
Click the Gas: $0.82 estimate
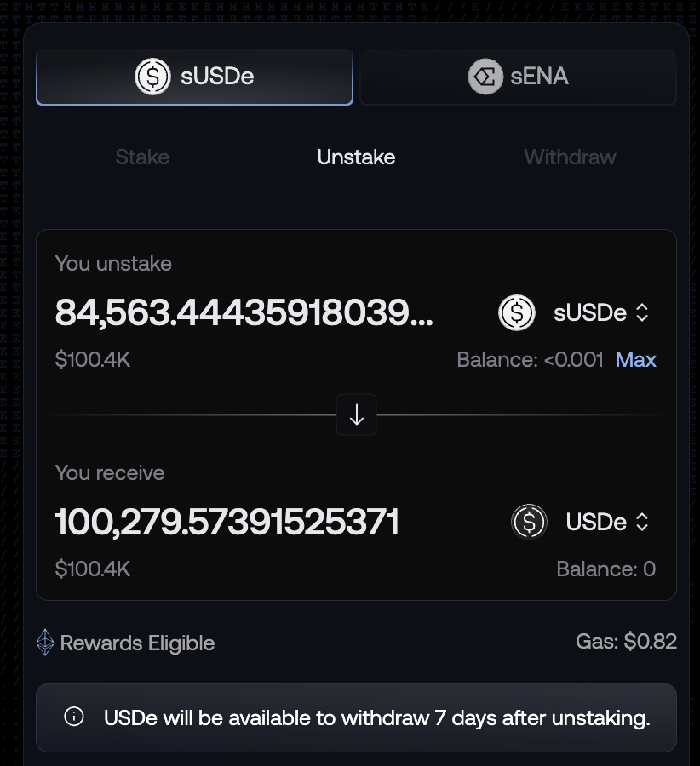point(626,642)
